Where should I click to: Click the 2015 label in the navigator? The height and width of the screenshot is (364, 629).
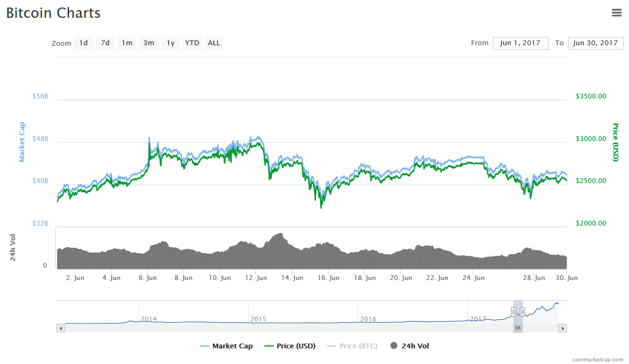coord(258,319)
